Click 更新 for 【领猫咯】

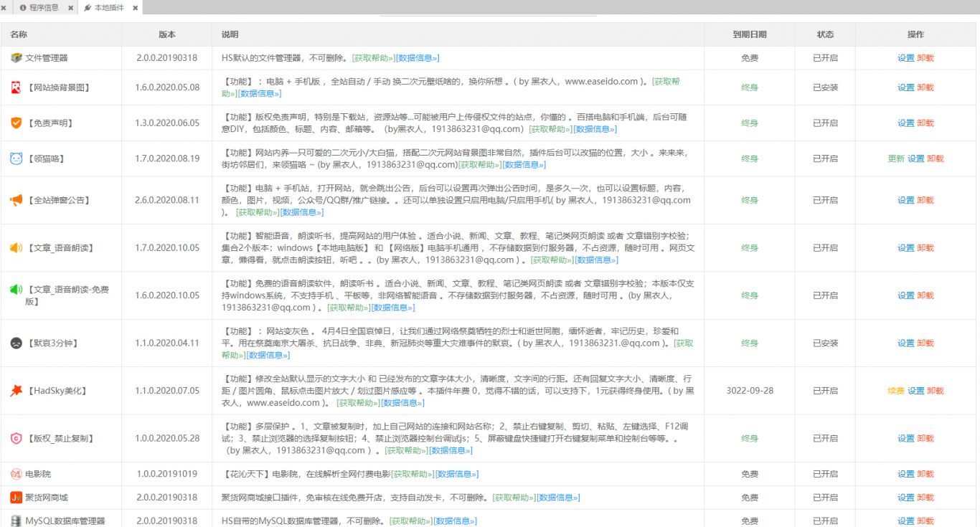896,158
